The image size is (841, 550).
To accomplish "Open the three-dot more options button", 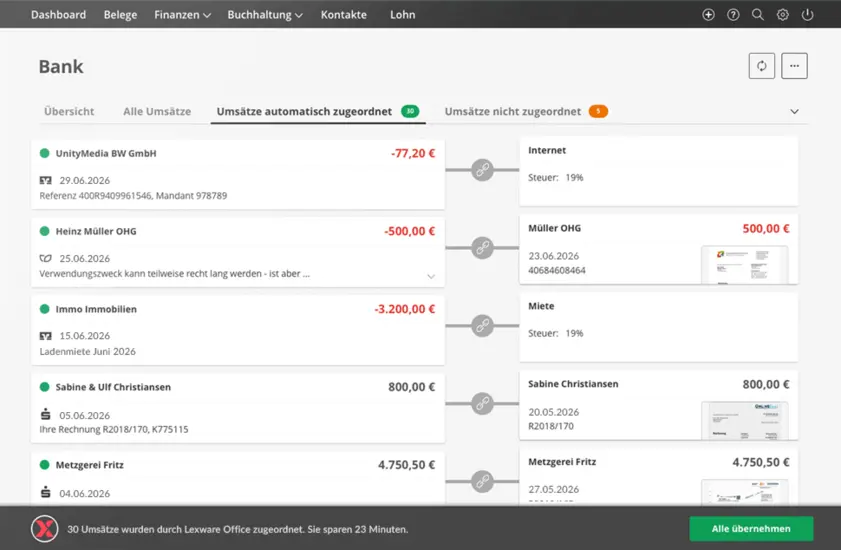I will point(794,66).
